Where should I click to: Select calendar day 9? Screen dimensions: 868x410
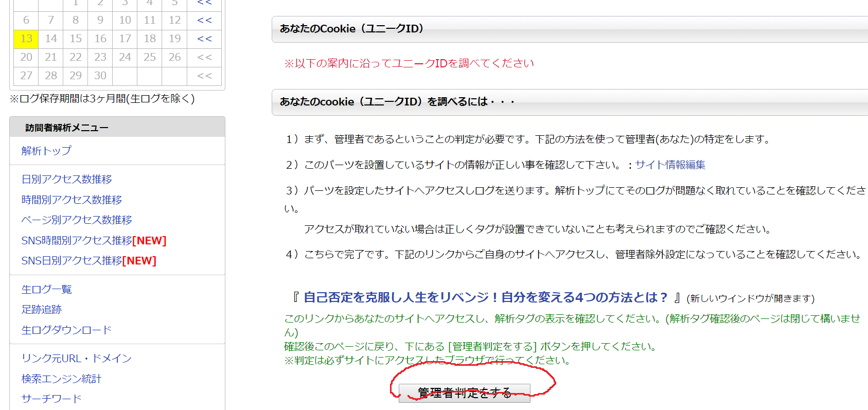tap(100, 20)
